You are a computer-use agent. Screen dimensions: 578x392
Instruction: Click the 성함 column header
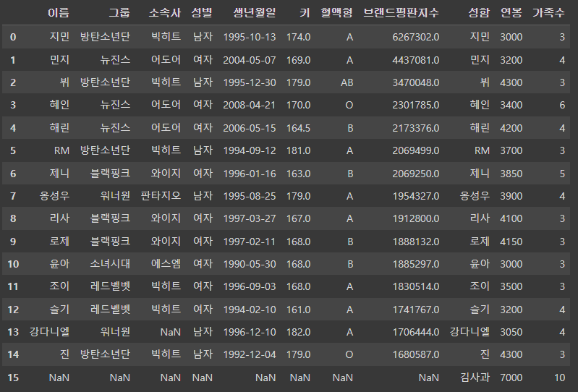pos(479,13)
